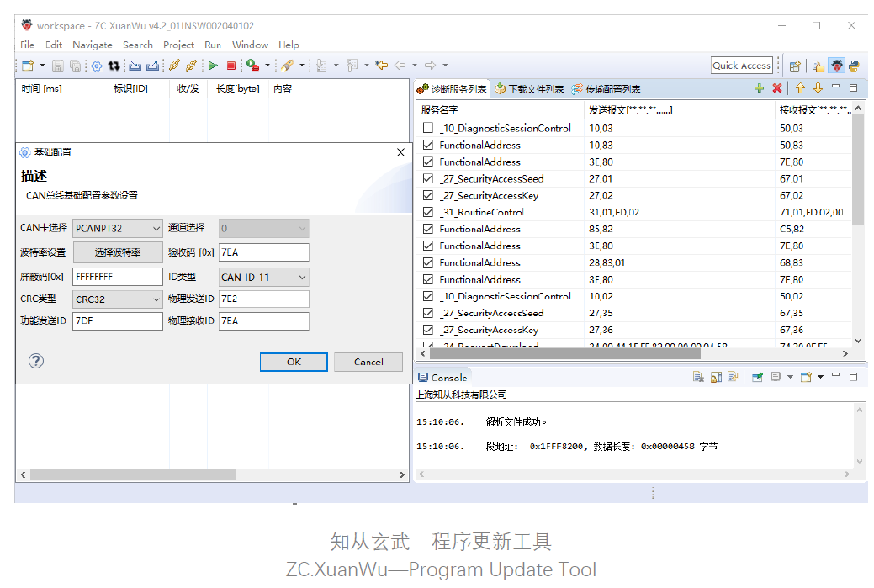Click OK in the 基础配置 dialog
Image resolution: width=874 pixels, height=588 pixels.
coord(294,362)
